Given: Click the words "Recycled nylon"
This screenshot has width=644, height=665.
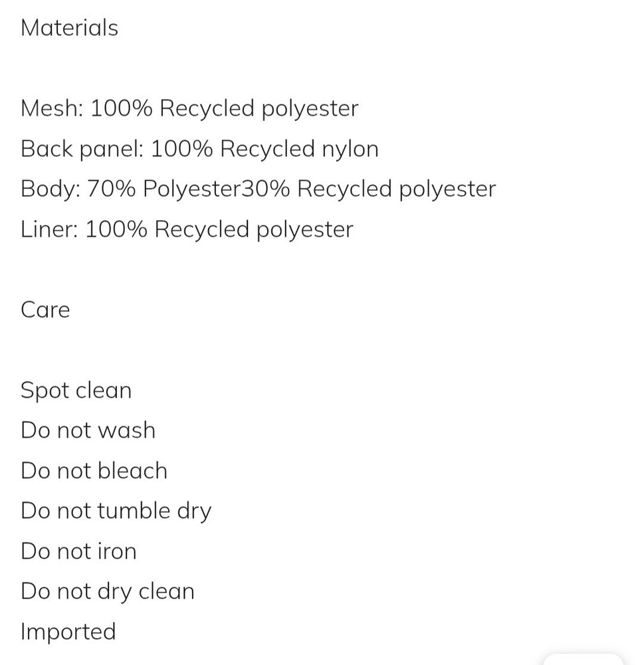Looking at the screenshot, I should pyautogui.click(x=299, y=149).
